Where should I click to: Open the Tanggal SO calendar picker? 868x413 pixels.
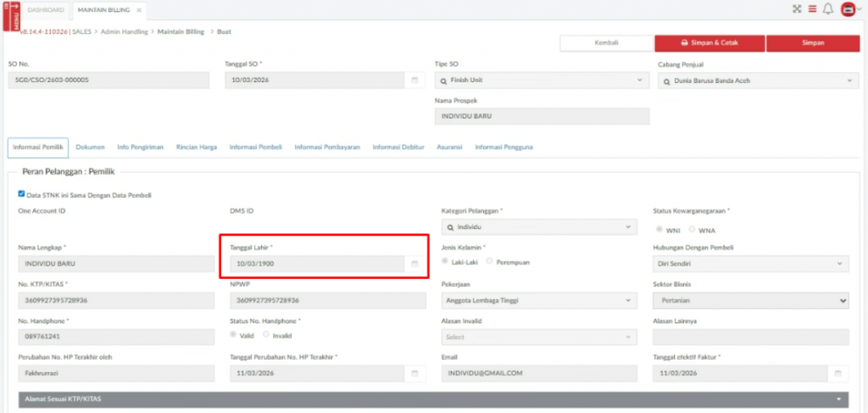[415, 81]
